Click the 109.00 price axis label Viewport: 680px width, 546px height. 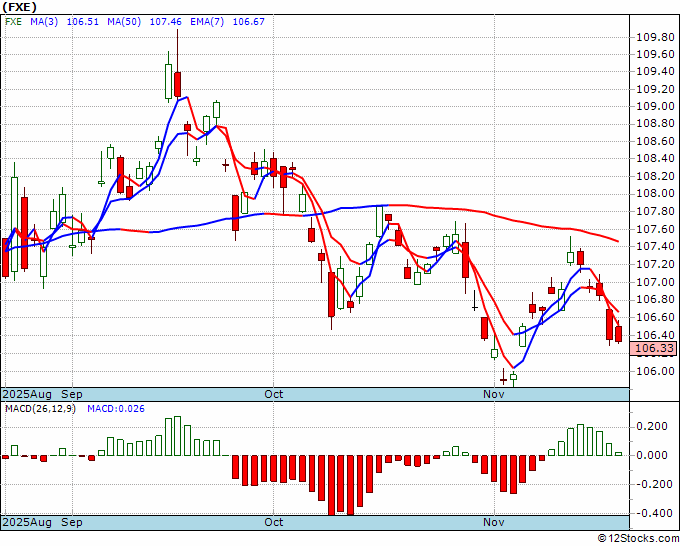tap(655, 106)
